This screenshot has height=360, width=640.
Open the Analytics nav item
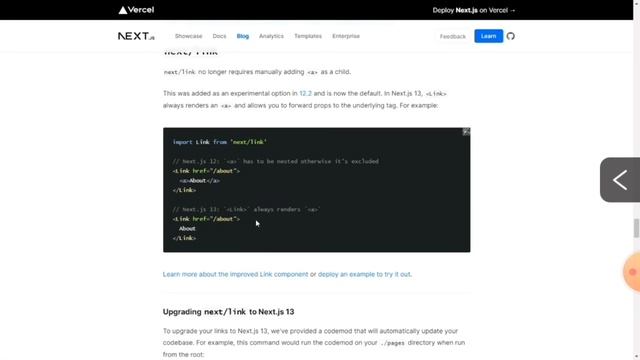click(x=271, y=36)
